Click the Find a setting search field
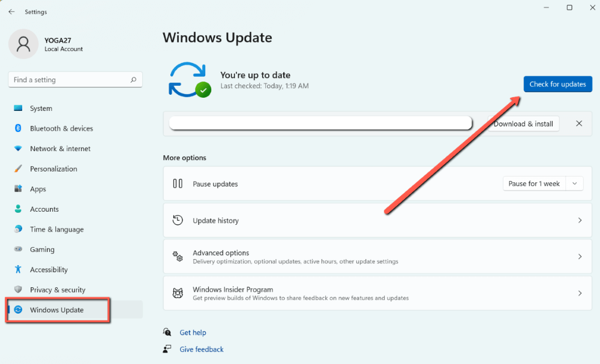Image resolution: width=600 pixels, height=364 pixels. [76, 80]
